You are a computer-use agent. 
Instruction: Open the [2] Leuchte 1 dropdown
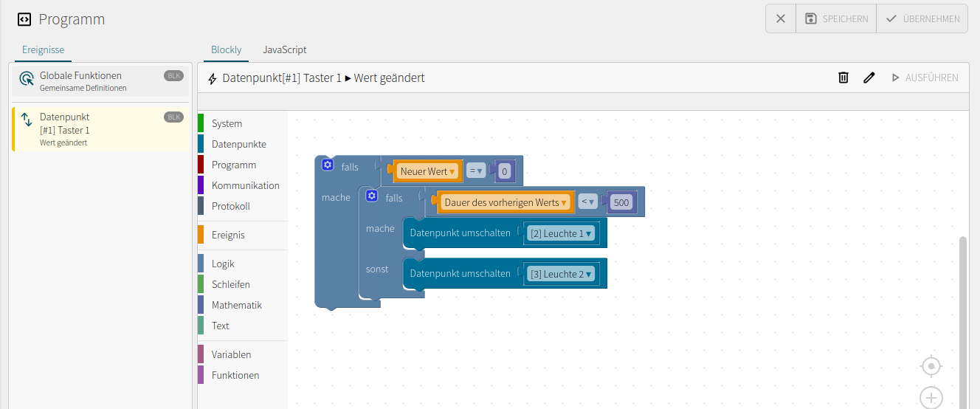tap(561, 233)
